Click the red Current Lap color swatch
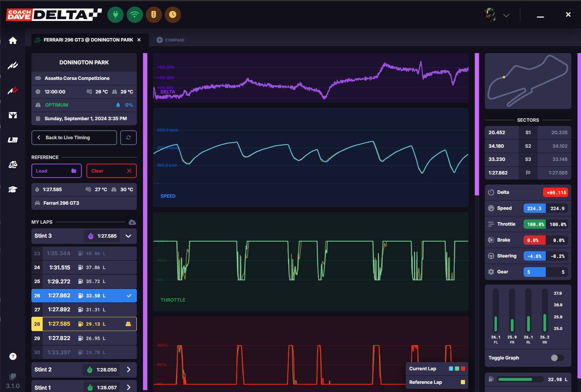581x392 pixels. point(463,369)
